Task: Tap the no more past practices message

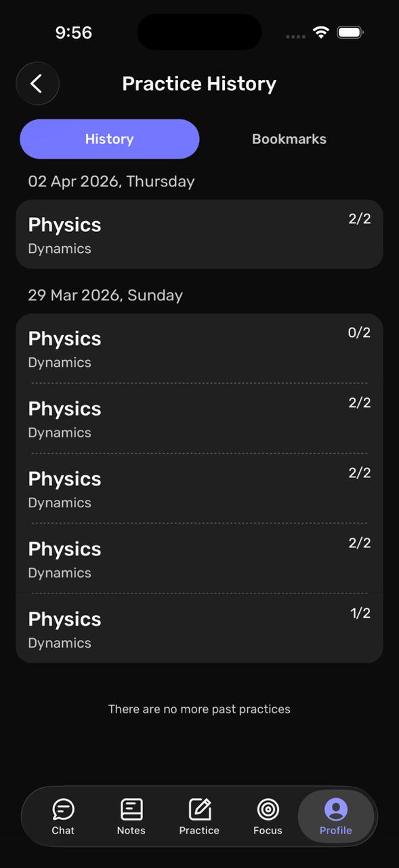Action: pos(199,709)
